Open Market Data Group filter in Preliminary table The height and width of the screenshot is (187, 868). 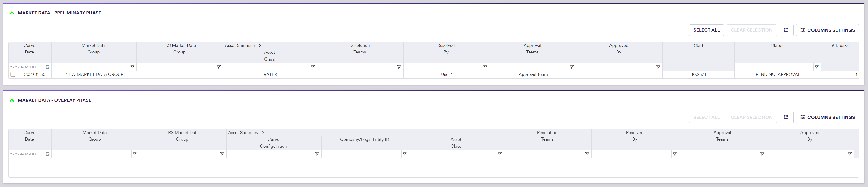coord(132,67)
